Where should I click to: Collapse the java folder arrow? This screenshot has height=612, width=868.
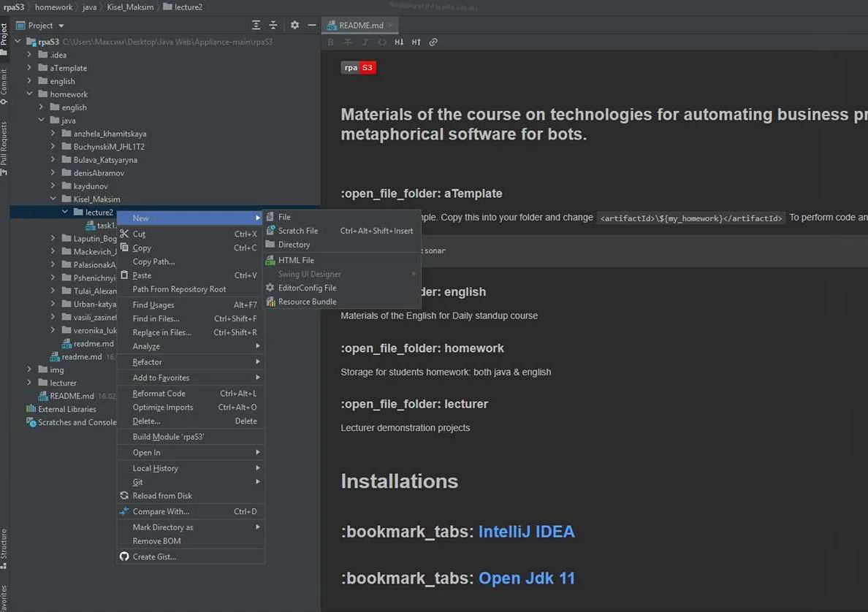(x=41, y=120)
